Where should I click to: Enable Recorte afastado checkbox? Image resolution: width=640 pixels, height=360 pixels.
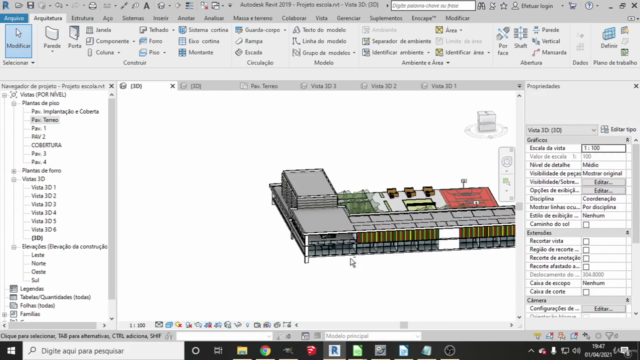click(586, 267)
